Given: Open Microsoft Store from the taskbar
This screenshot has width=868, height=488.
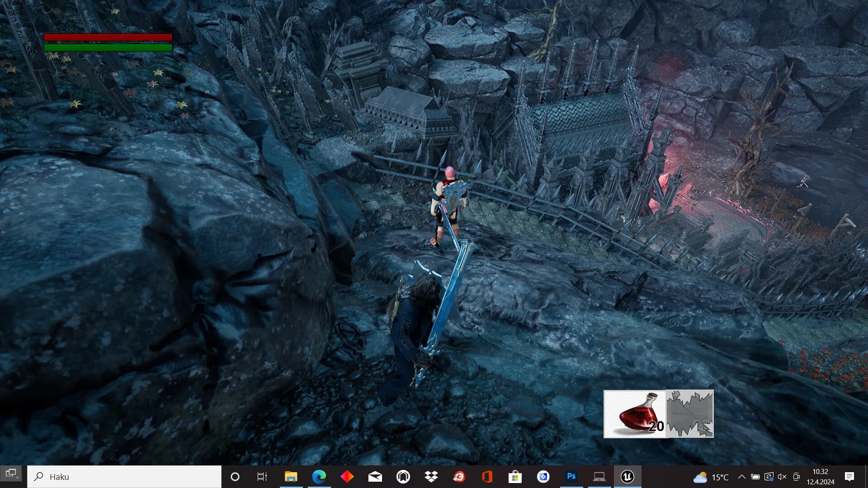Looking at the screenshot, I should click(x=515, y=477).
